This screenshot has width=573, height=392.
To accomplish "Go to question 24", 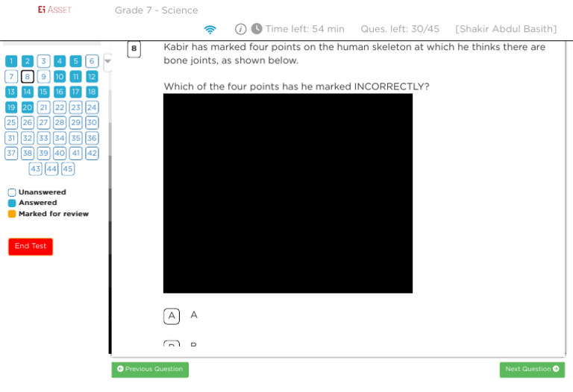I will click(92, 107).
